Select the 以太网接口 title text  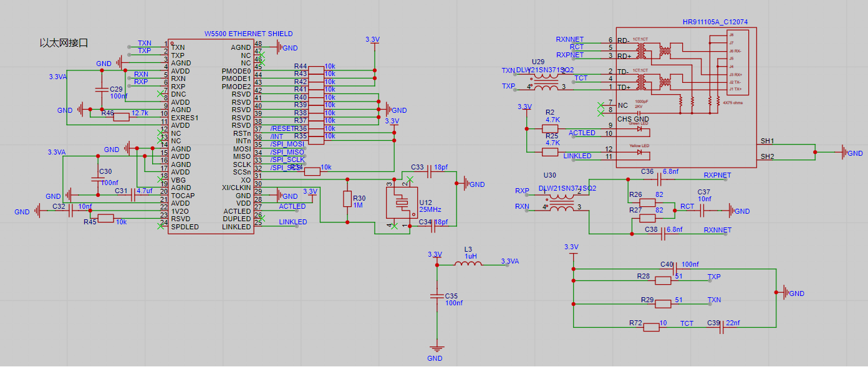(x=64, y=43)
